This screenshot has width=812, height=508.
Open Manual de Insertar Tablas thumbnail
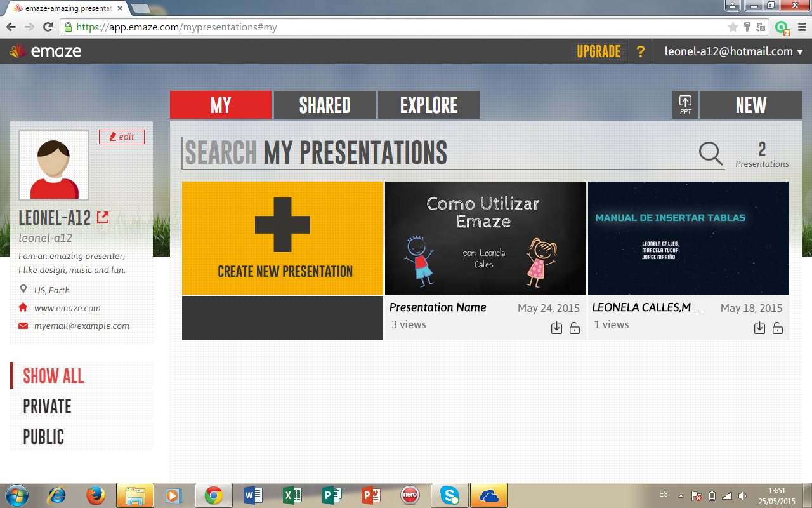coord(688,238)
